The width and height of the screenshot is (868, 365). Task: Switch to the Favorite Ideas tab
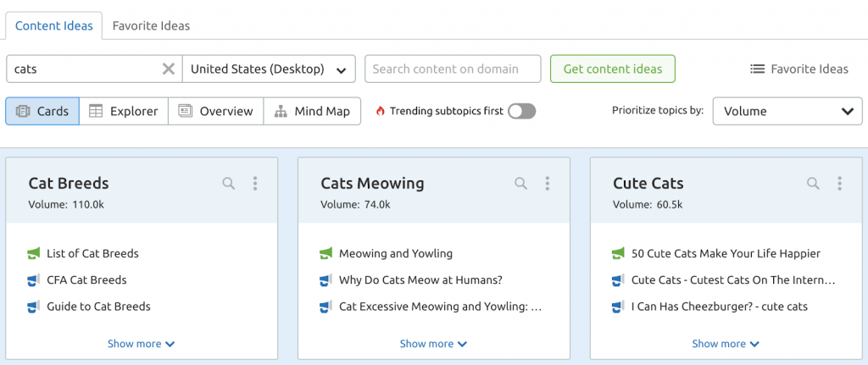[151, 25]
